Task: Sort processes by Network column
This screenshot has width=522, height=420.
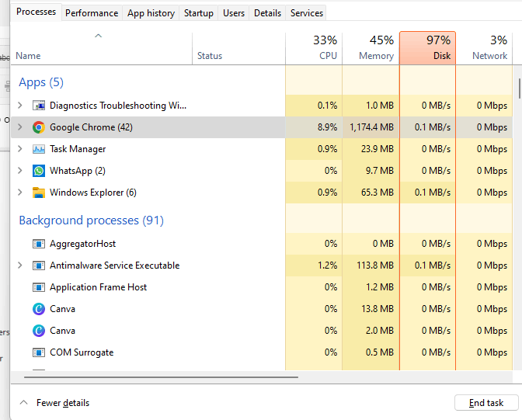Action: [x=484, y=49]
